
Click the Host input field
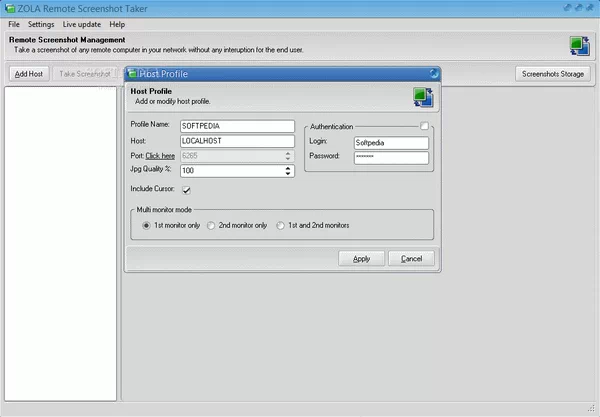tap(237, 141)
